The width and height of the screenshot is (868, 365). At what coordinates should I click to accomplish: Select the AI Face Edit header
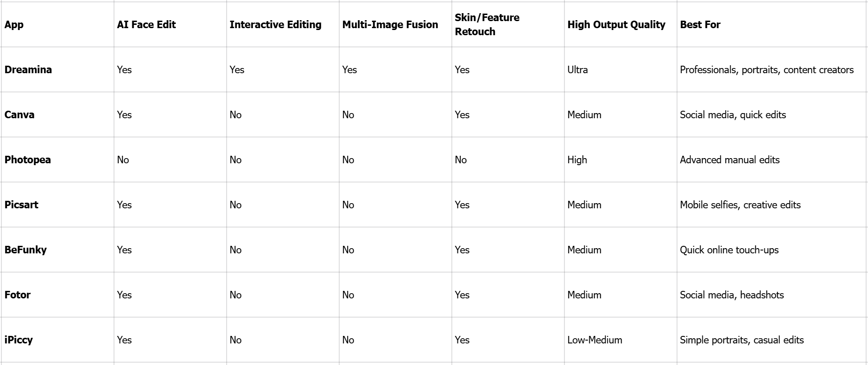146,25
